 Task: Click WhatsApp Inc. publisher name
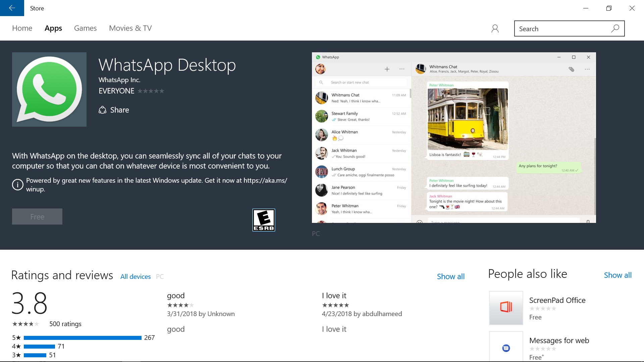(119, 80)
